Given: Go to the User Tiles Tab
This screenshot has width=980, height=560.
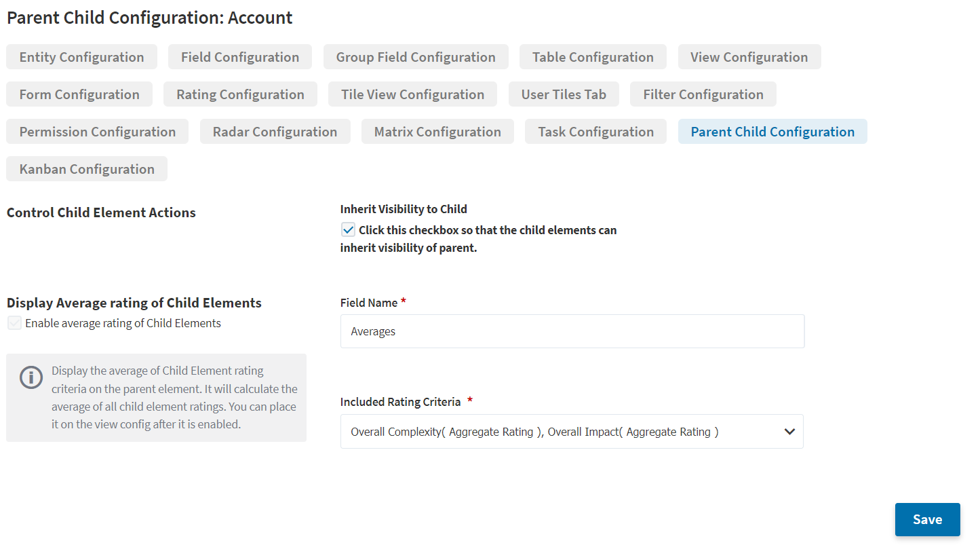Looking at the screenshot, I should pyautogui.click(x=563, y=94).
